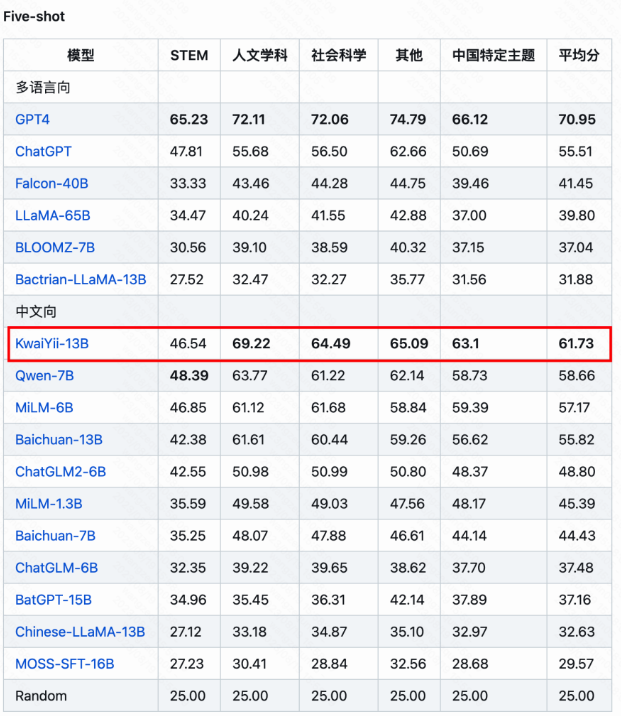Select KwaiYii-13B STEM score 46.54
Image resolution: width=621 pixels, height=716 pixels.
pos(188,343)
